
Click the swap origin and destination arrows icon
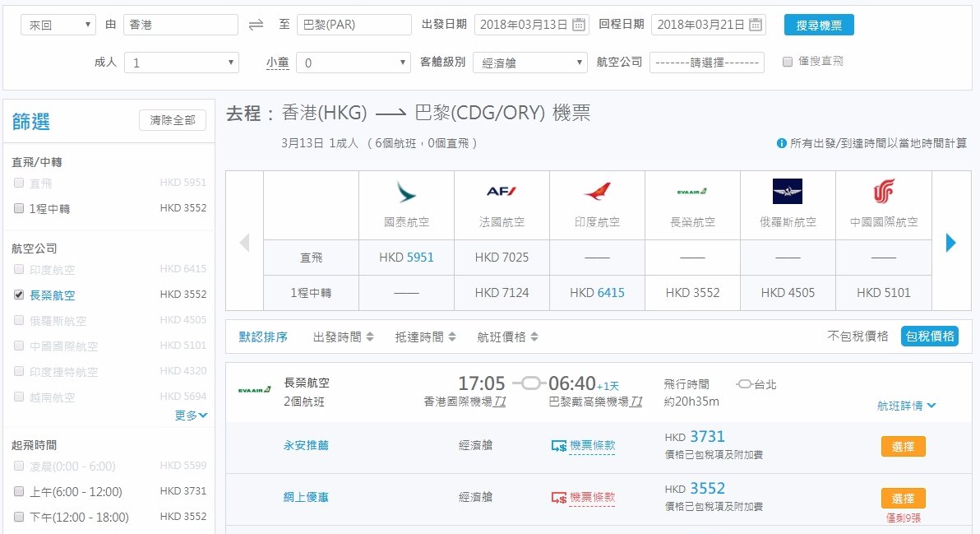[256, 25]
